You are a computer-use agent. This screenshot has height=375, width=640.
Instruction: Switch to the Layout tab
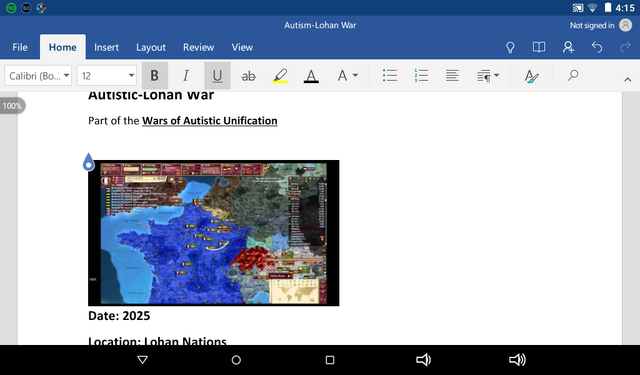151,47
